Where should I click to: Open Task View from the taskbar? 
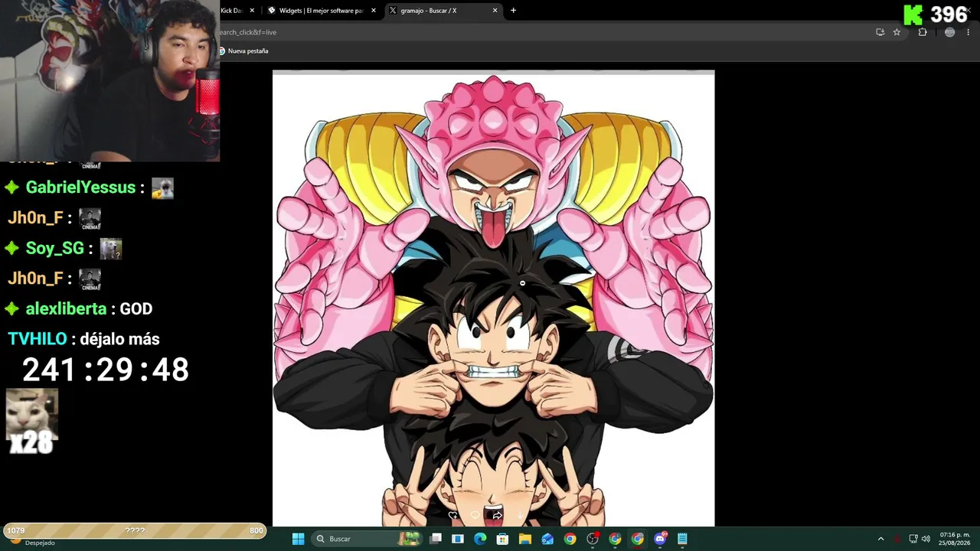point(436,539)
